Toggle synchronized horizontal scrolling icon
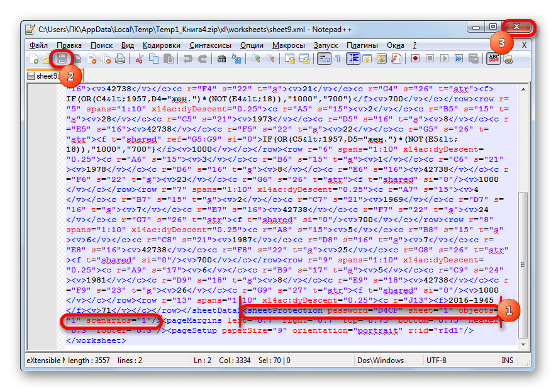 click(x=304, y=59)
